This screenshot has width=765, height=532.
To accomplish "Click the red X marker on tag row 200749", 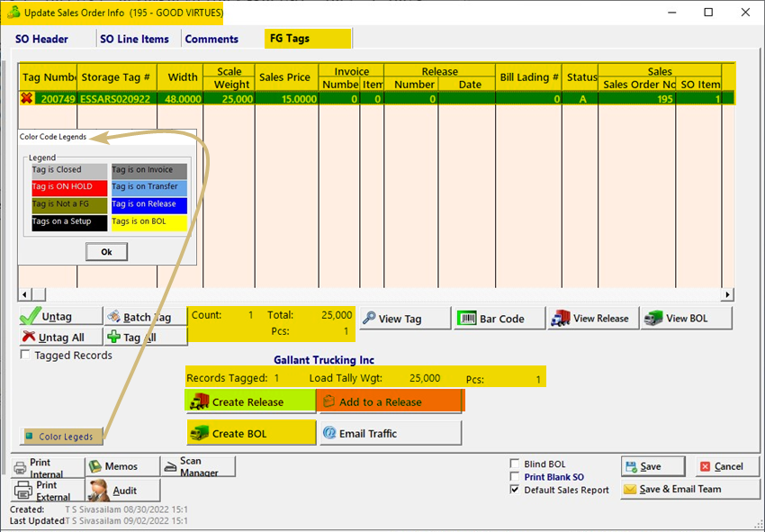I will (27, 98).
